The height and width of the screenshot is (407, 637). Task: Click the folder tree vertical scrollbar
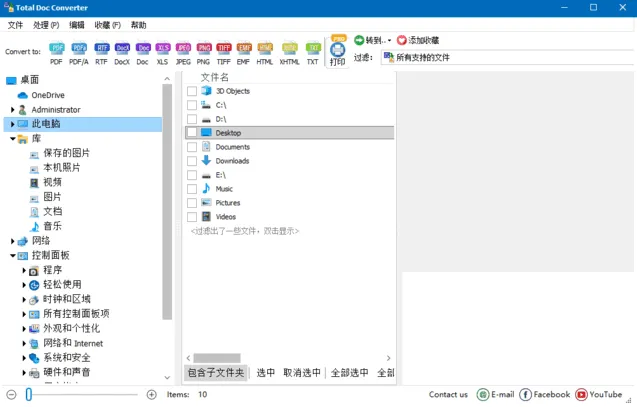[x=167, y=202]
